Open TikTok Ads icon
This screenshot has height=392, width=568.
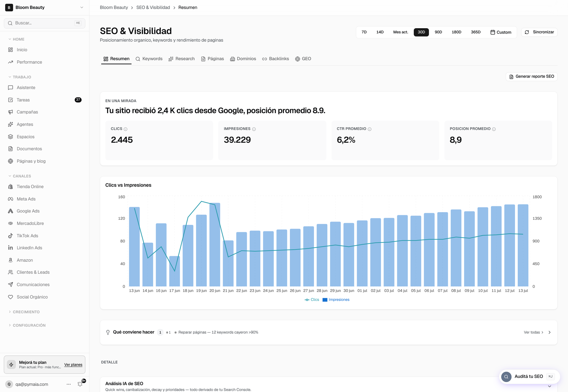[x=10, y=236]
